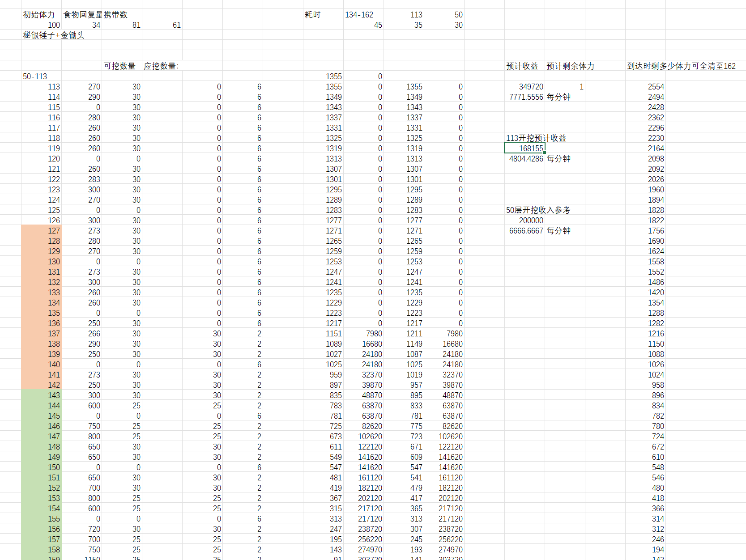Click the orange layer cell 127
Image resolution: width=746 pixels, height=560 pixels.
pos(41,230)
